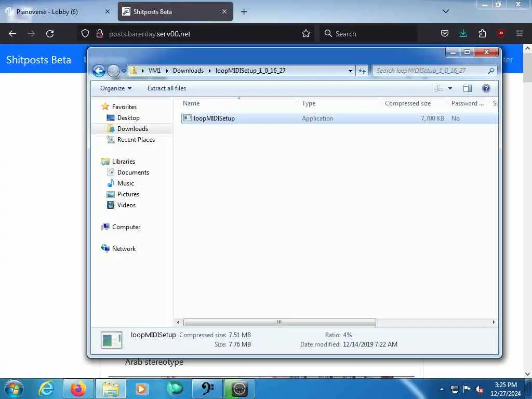Viewport: 532px width, 399px height.
Task: Click the Firefox Search box
Action: point(368,34)
